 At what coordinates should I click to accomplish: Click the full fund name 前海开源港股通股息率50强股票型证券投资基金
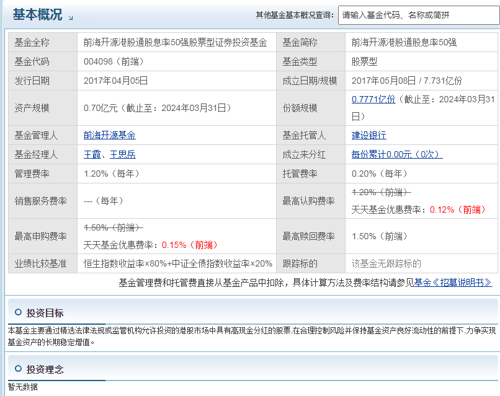tap(175, 42)
